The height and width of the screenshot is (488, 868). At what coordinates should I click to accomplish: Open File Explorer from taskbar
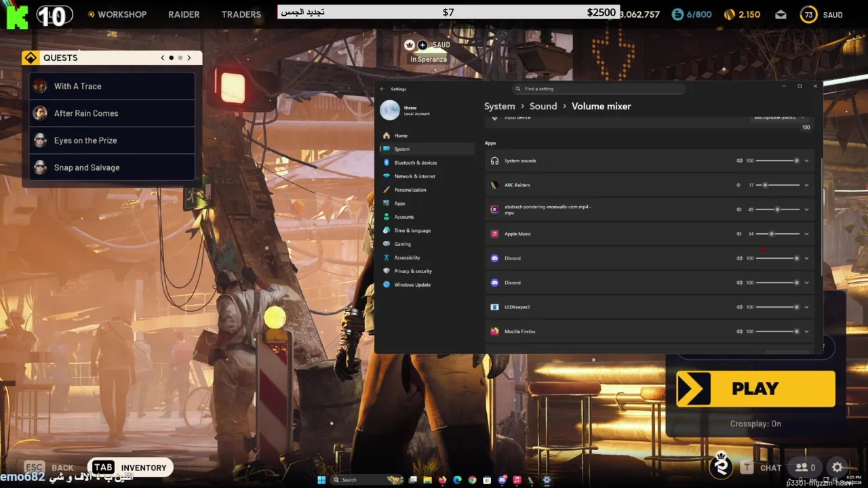427,480
